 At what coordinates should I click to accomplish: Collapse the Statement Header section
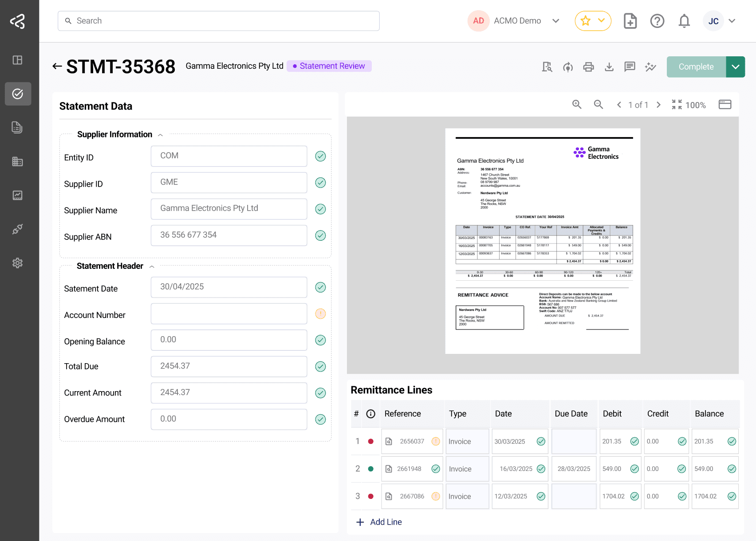[x=152, y=267]
